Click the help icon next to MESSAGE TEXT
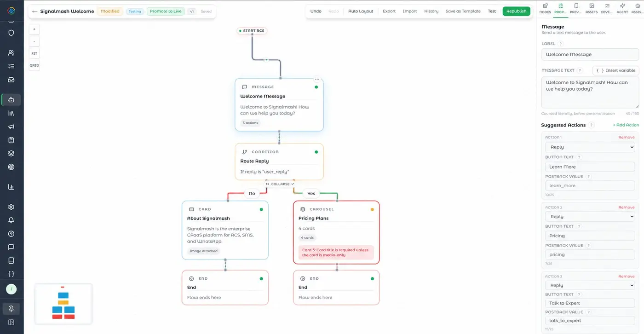The height and width of the screenshot is (334, 644). point(580,70)
